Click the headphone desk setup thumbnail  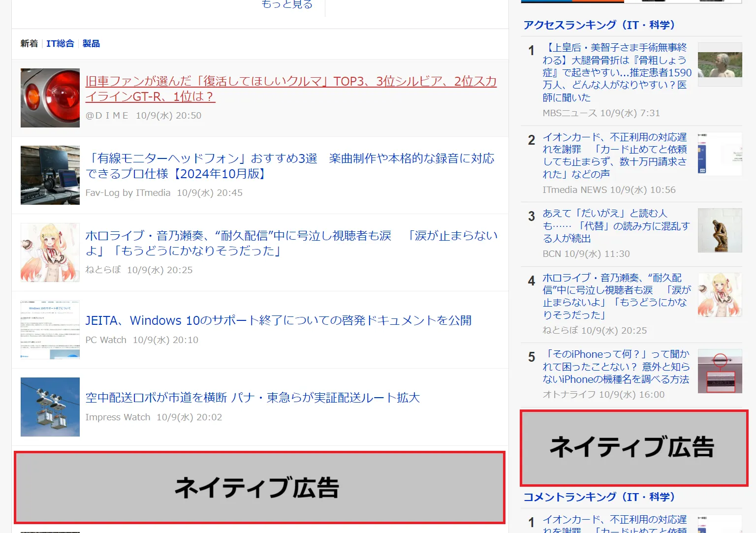coord(50,175)
